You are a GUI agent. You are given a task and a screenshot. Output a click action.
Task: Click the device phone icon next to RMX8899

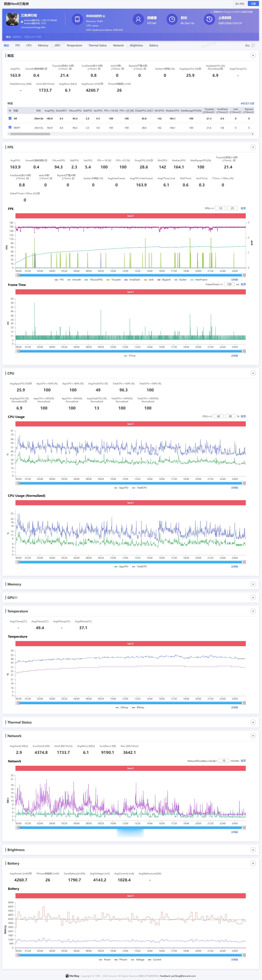(77, 19)
